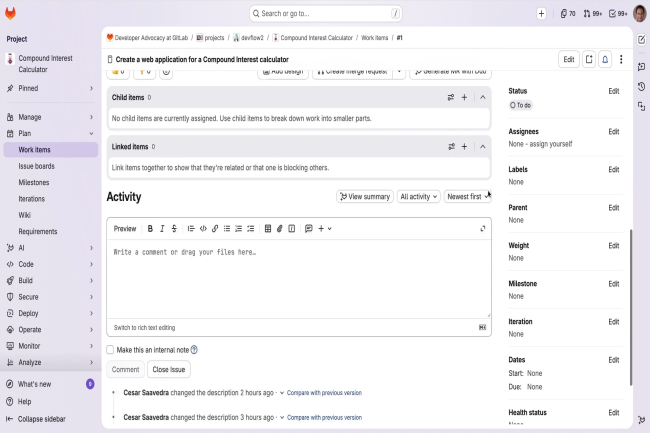Click the Comment submit button
The image size is (650, 433).
click(126, 370)
